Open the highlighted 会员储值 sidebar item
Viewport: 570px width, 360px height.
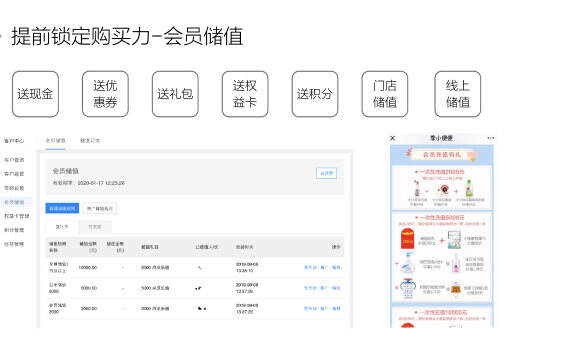point(14,202)
